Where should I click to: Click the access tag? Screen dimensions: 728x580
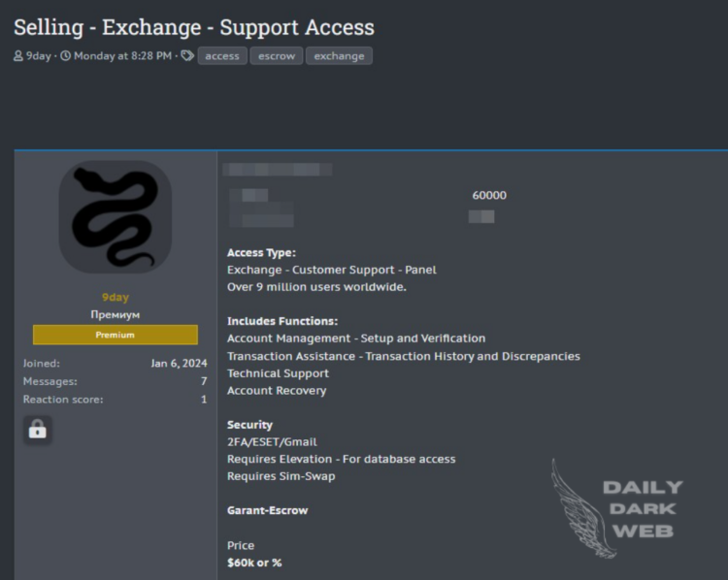tap(222, 56)
